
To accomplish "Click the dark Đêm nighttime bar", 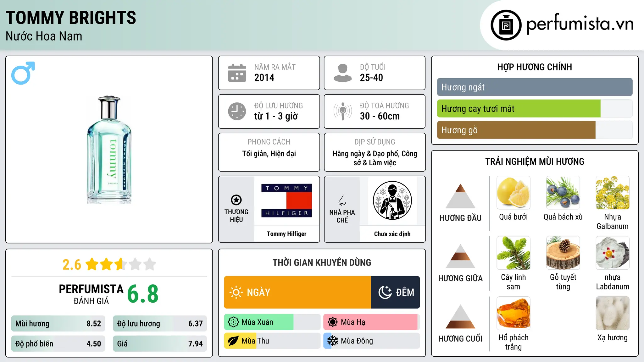I will (396, 292).
